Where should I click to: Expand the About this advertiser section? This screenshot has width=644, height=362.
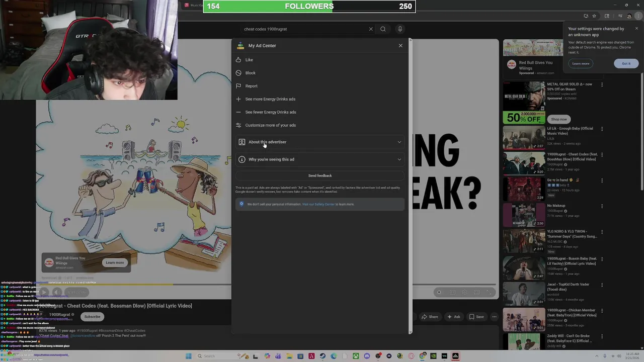click(320, 142)
